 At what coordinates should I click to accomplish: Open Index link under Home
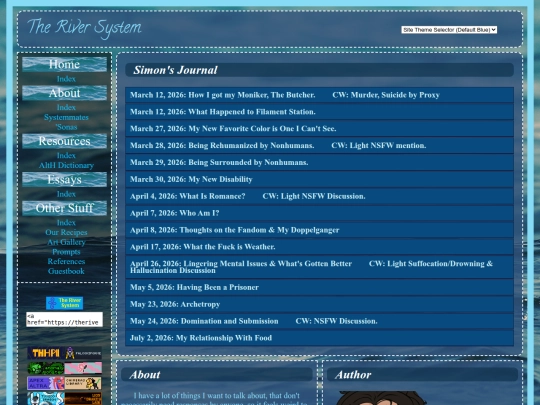click(66, 79)
